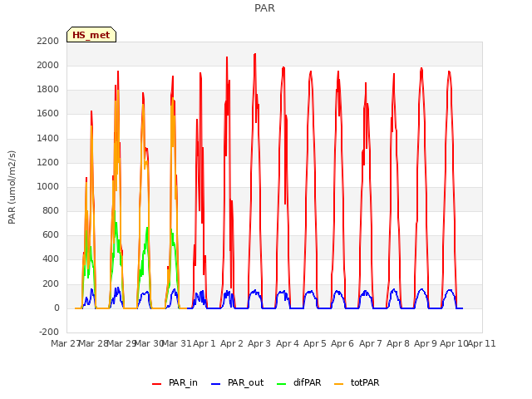The height and width of the screenshot is (399, 532).
Task: Click the Apr 3 x-axis label
Action: [x=259, y=343]
